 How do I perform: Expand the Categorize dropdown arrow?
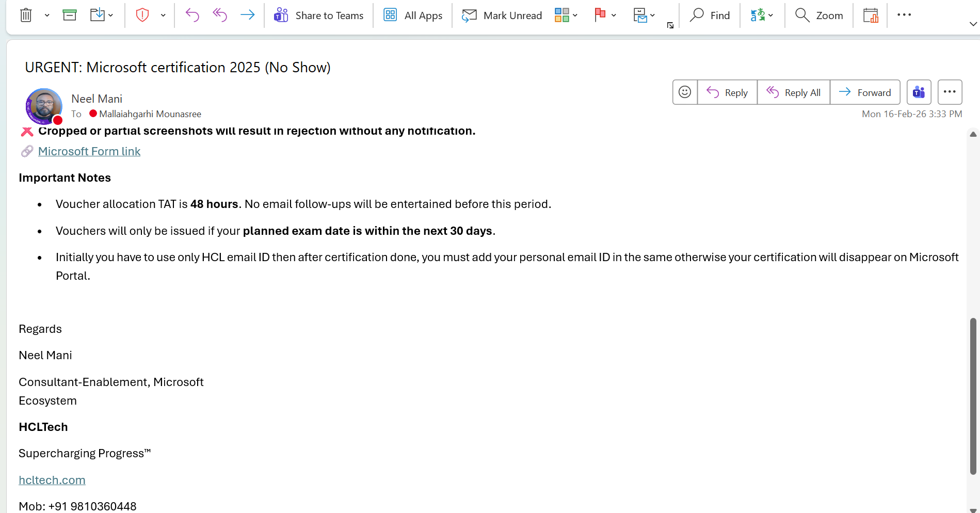(x=575, y=15)
